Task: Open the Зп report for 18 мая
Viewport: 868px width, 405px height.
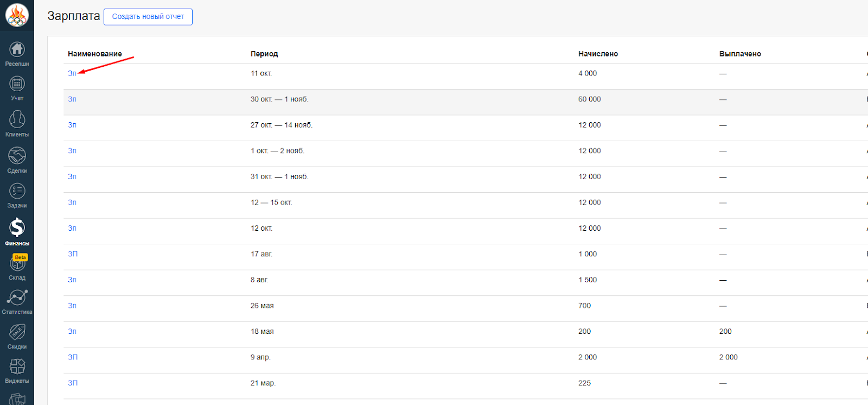Action: tap(72, 332)
